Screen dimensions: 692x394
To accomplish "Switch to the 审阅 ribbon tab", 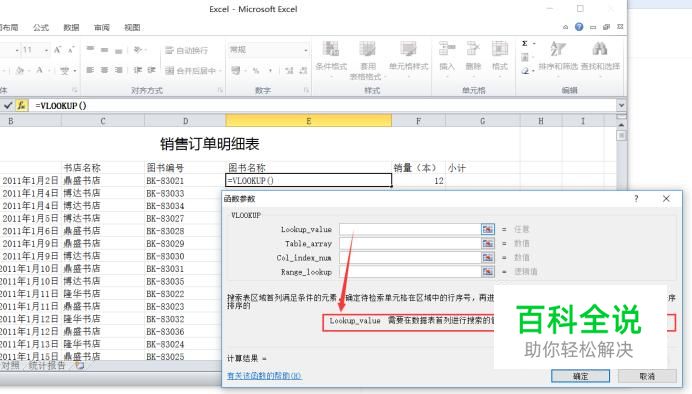I will click(102, 27).
